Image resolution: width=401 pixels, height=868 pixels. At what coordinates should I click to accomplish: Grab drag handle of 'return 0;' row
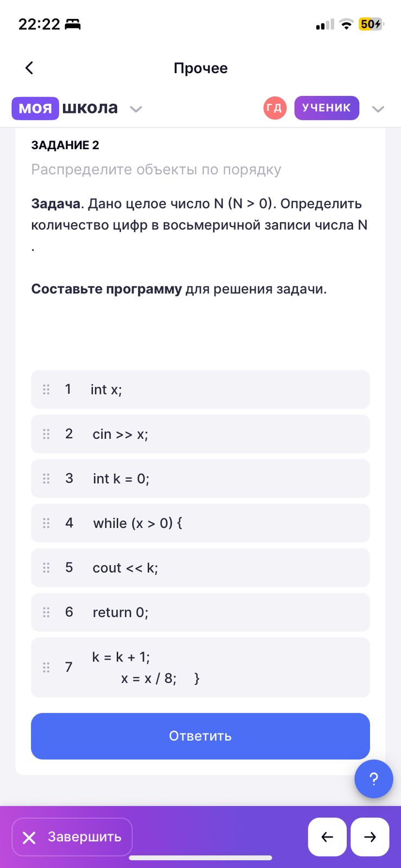pyautogui.click(x=46, y=612)
